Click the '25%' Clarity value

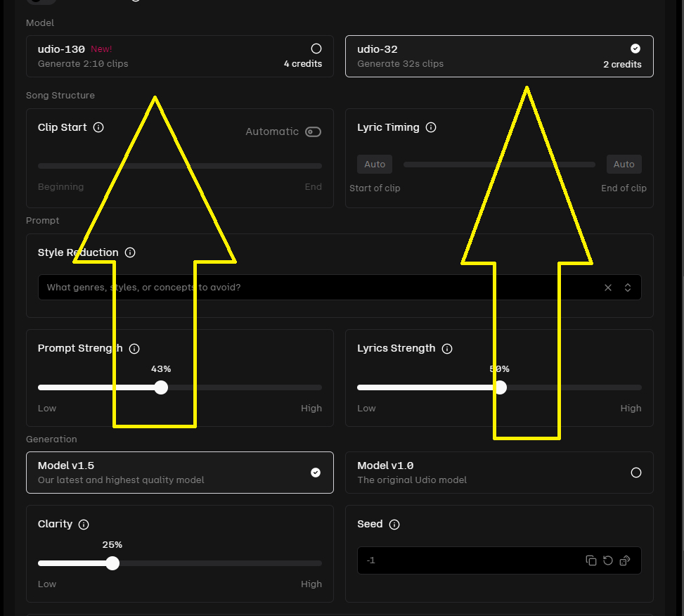coord(112,545)
